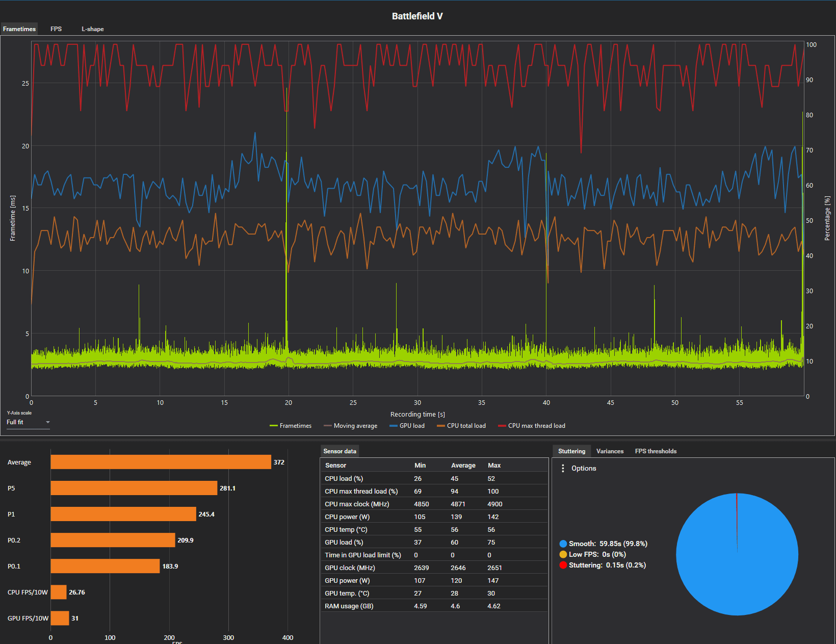This screenshot has height=644, width=836.
Task: Click the Low FPS: 0s (0%) label
Action: 597,555
